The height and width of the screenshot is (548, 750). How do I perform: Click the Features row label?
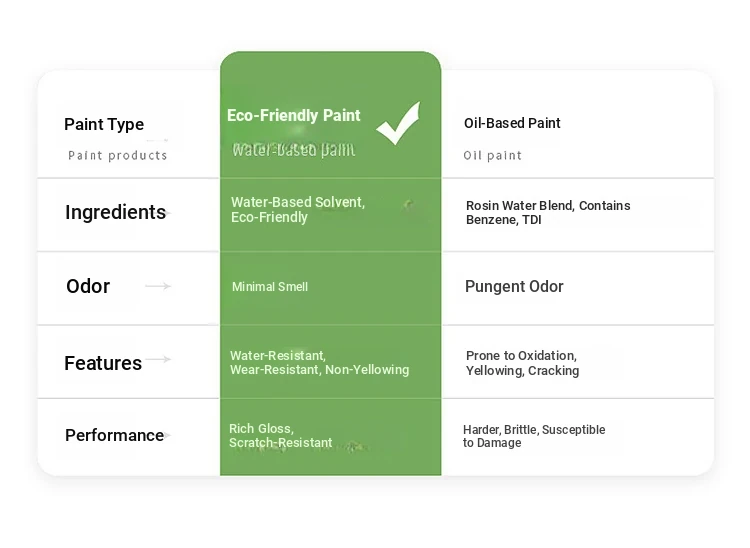click(103, 363)
